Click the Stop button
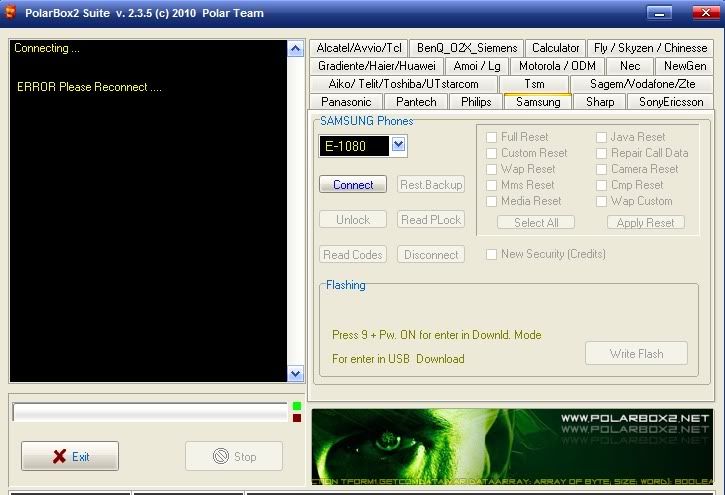The image size is (725, 495). coord(234,456)
